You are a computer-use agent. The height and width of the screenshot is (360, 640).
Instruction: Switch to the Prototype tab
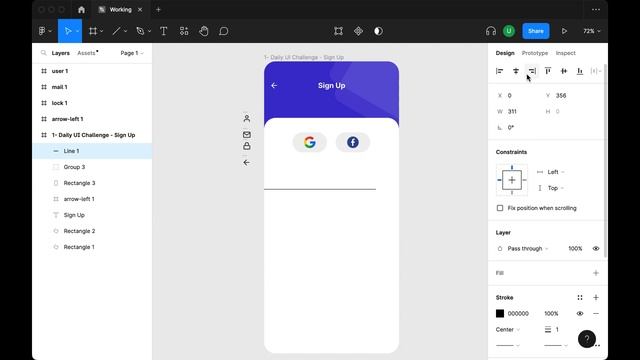tap(535, 53)
